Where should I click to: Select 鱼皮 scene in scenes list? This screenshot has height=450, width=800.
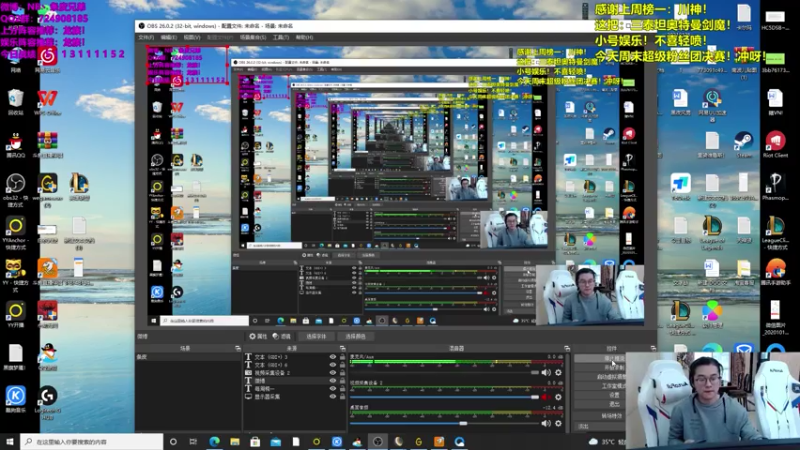188,357
